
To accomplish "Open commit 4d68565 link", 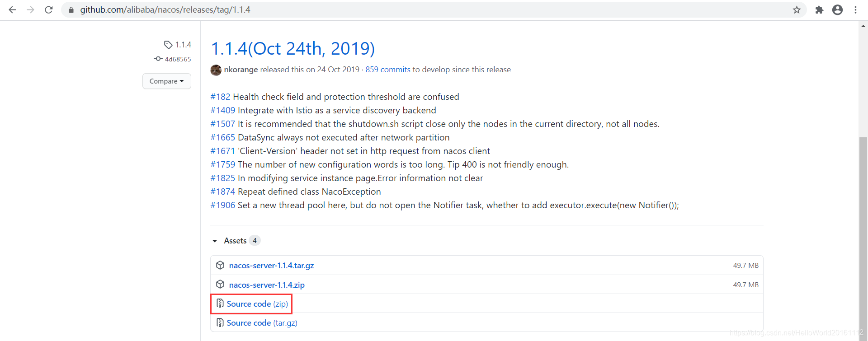I will (x=178, y=59).
